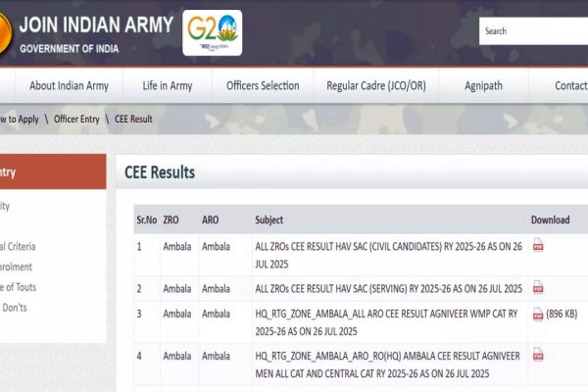Image resolution: width=588 pixels, height=392 pixels.
Task: Click ZRO Ambala cell in row 1
Action: [x=177, y=246]
